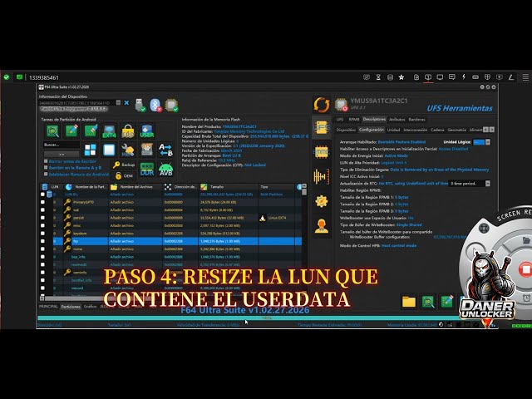The image size is (532, 399).
Task: Select the user account sidebar icon
Action: 322,226
